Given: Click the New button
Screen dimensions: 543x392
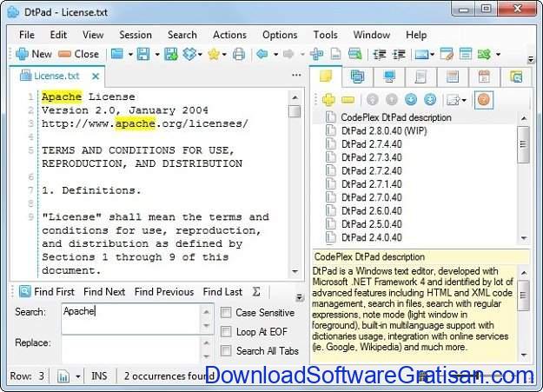Looking at the screenshot, I should 34,54.
